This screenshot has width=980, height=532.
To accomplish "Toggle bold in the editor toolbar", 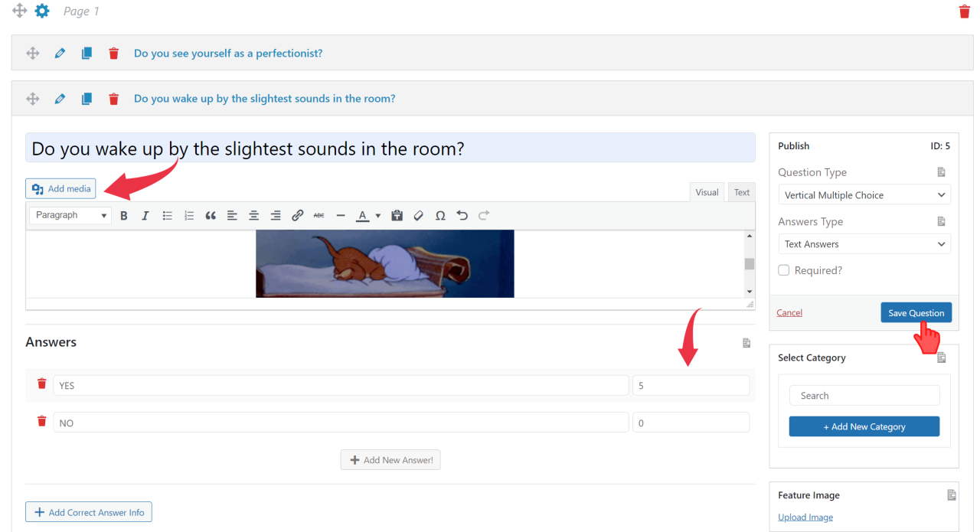I will coord(123,215).
